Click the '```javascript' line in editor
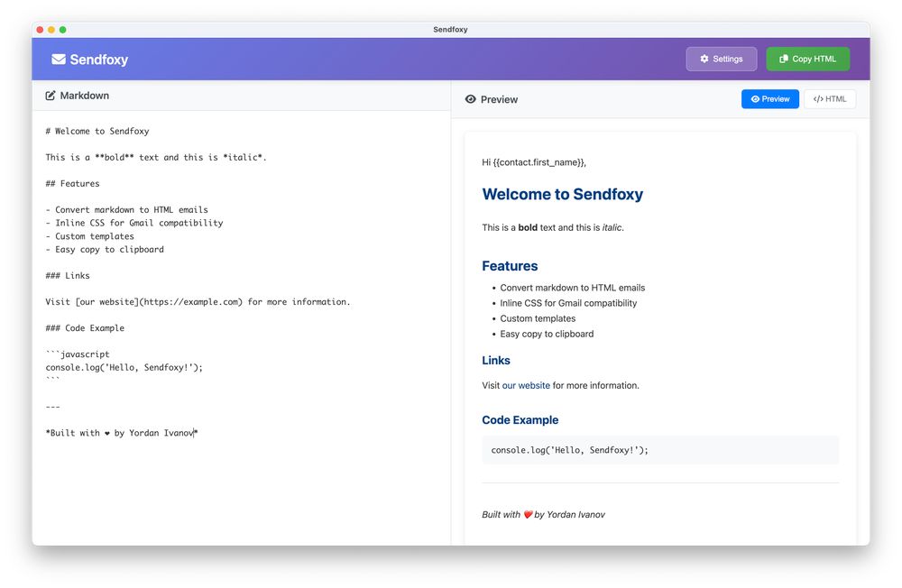Image resolution: width=902 pixels, height=588 pixels. pos(78,354)
